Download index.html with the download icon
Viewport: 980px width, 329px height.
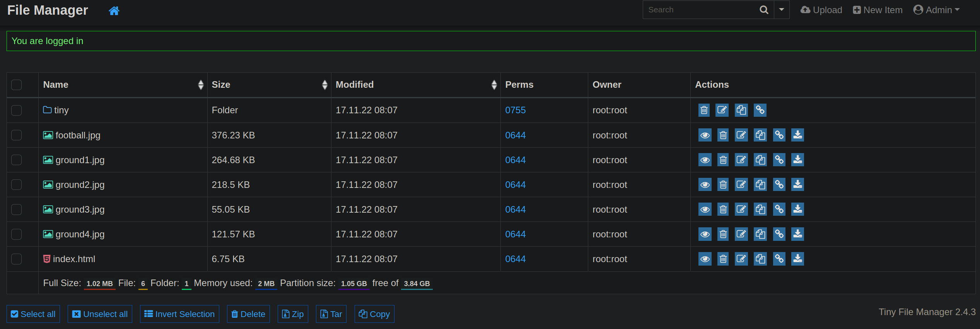click(797, 259)
